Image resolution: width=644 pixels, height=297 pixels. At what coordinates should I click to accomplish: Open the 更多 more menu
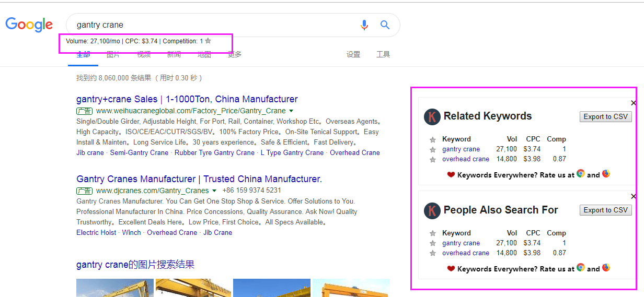235,54
